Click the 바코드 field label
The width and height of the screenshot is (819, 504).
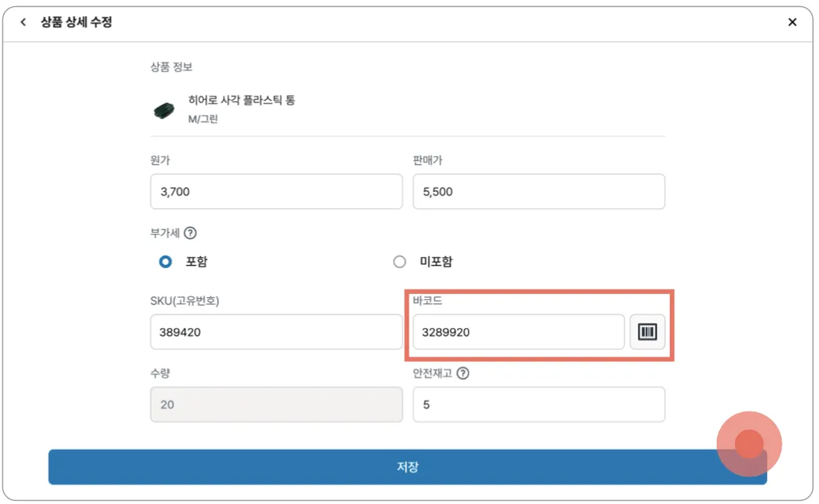[427, 301]
